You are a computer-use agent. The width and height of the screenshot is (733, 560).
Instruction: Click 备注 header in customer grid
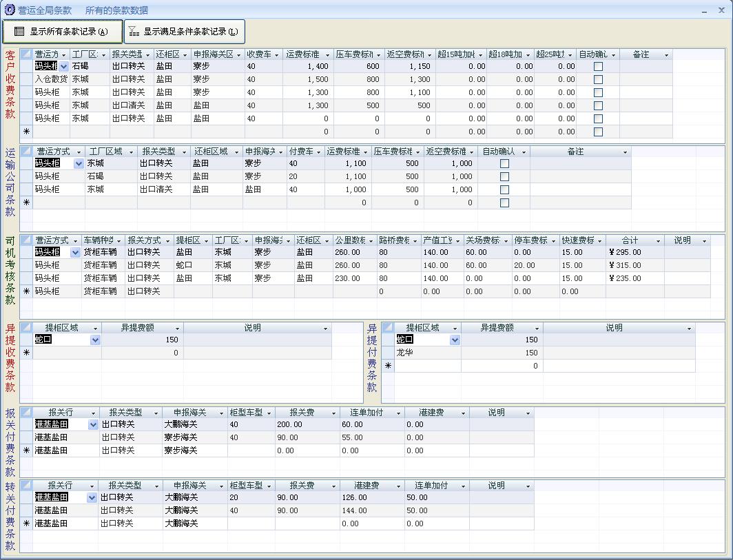(646, 54)
